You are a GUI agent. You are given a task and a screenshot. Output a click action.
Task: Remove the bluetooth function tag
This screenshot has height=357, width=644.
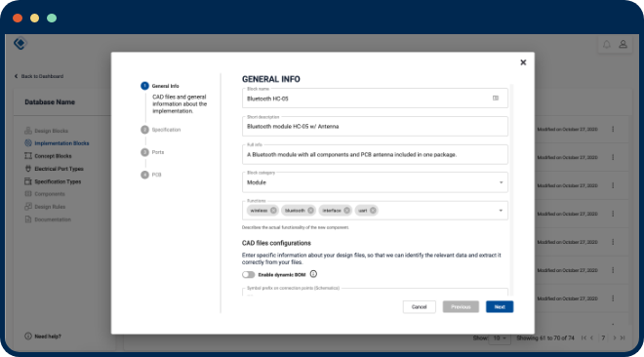tap(311, 211)
